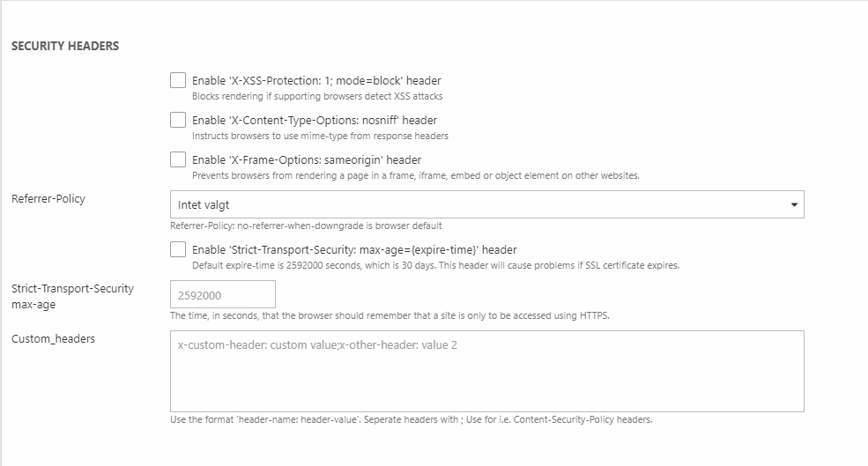Enable the X-XSS-Protection header checkbox

178,80
